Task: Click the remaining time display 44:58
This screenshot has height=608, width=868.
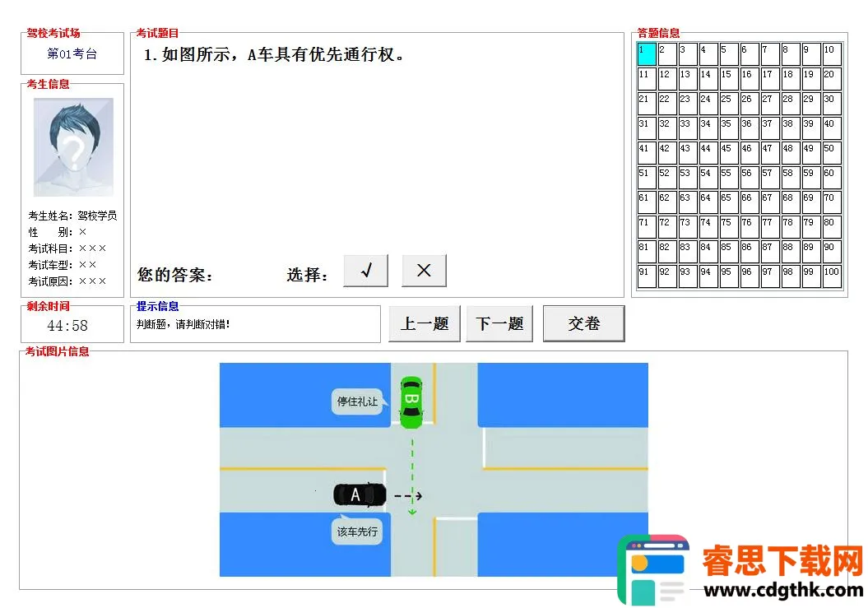Action: tap(67, 326)
